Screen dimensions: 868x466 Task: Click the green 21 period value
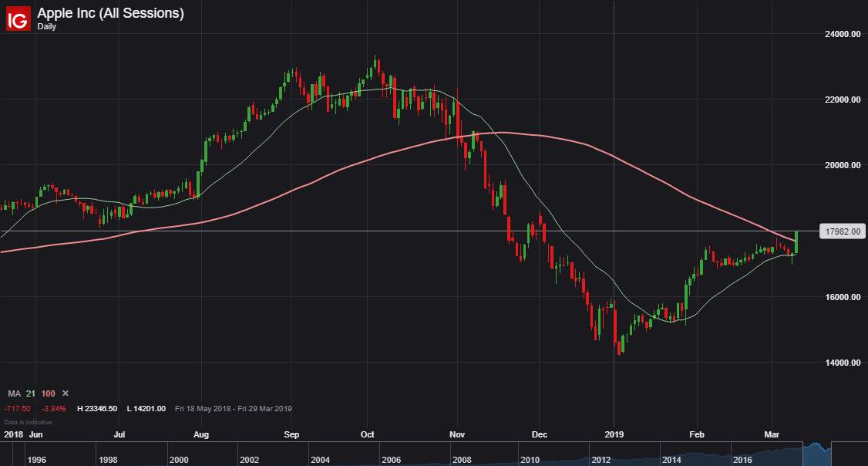click(x=30, y=393)
